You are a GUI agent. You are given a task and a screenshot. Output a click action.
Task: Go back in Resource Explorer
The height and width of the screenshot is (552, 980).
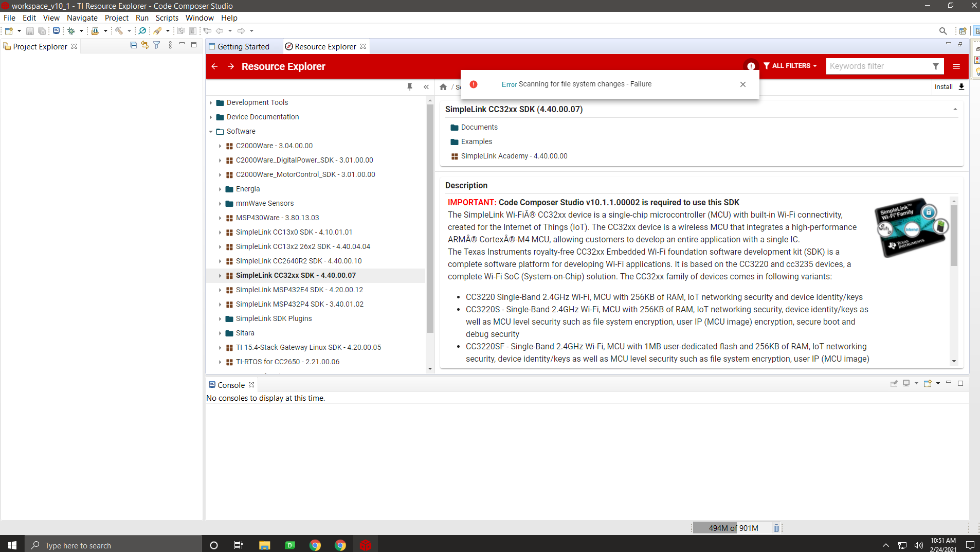(214, 66)
